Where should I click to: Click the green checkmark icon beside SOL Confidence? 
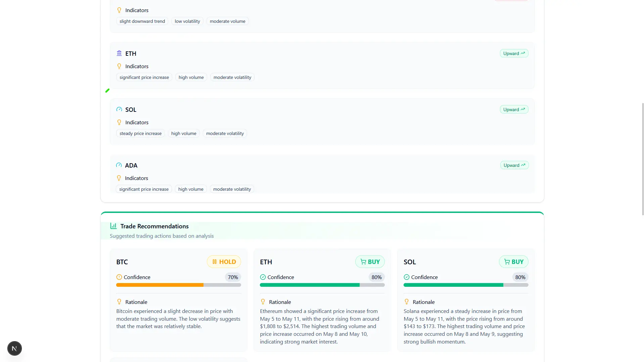(x=406, y=277)
